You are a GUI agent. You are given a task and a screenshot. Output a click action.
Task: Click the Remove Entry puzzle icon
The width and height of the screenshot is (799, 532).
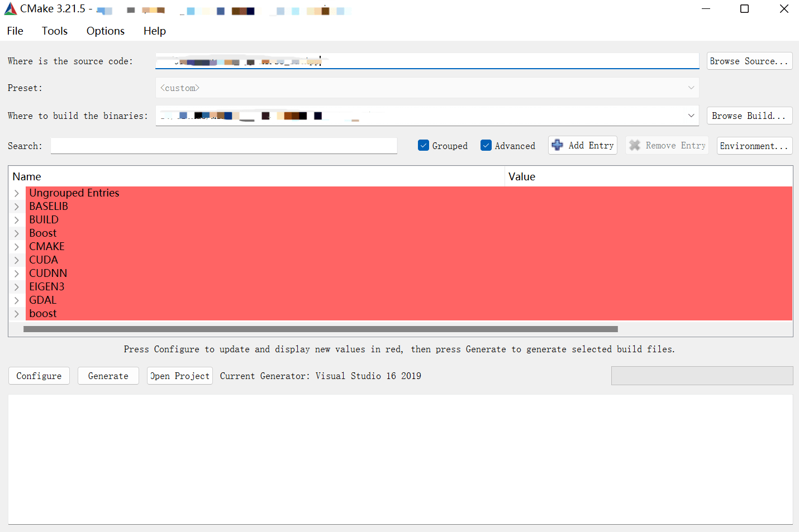[x=635, y=145]
